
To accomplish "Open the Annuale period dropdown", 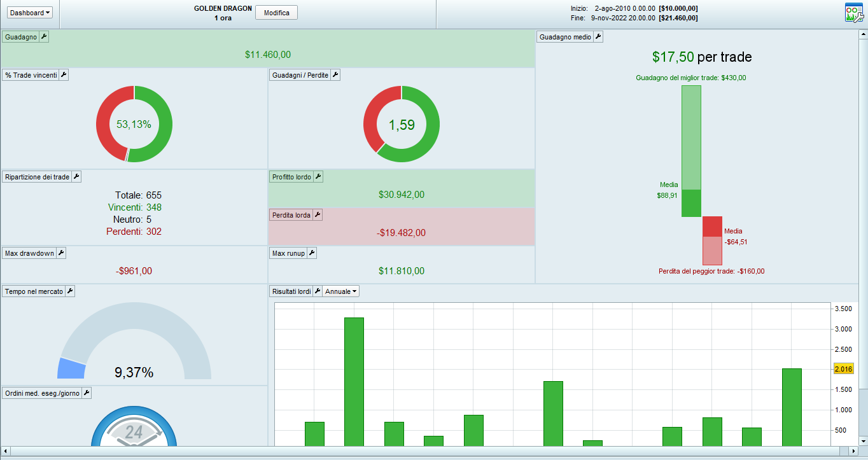I will 341,291.
